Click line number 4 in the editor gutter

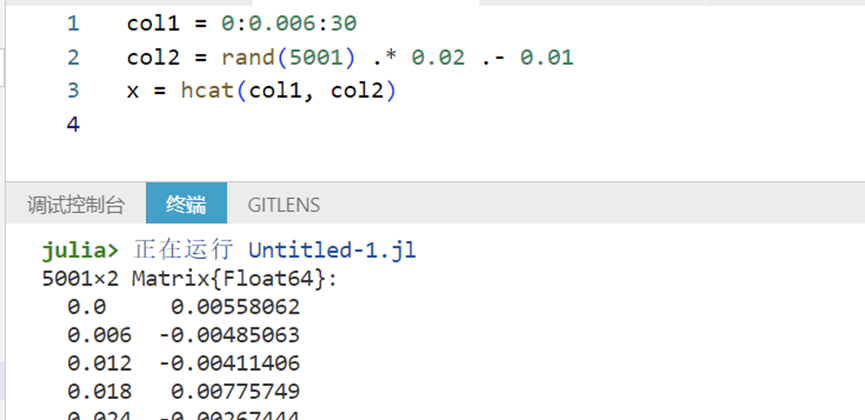[x=73, y=124]
